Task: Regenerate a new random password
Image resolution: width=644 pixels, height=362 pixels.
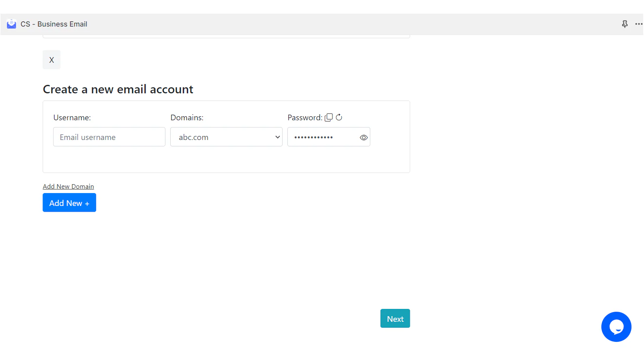Action: click(339, 117)
